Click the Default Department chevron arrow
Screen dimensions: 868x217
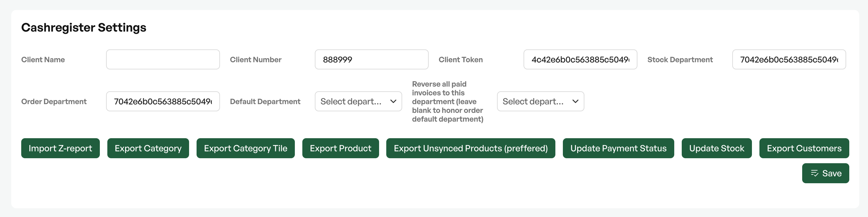click(x=393, y=101)
